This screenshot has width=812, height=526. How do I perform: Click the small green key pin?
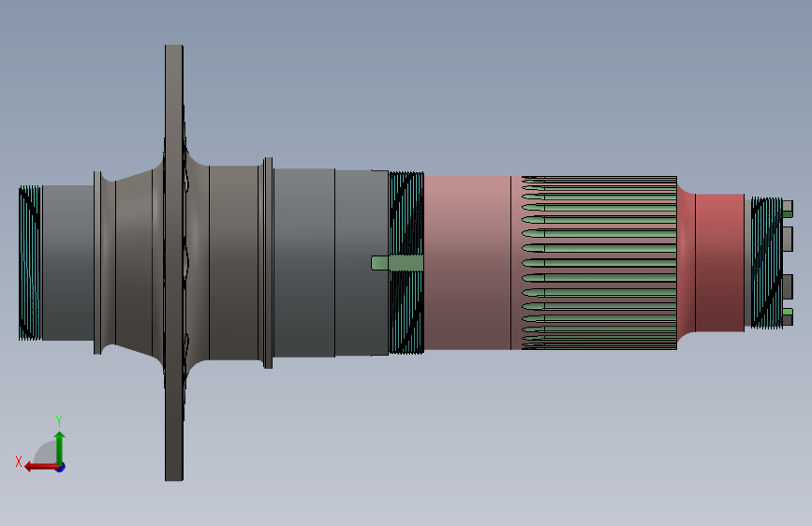(x=397, y=263)
